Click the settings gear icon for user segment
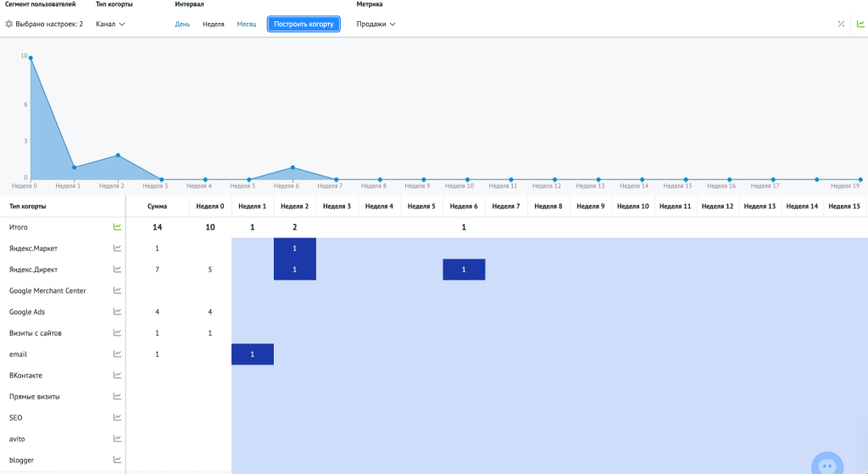Viewport: 868px width, 474px height. click(8, 24)
